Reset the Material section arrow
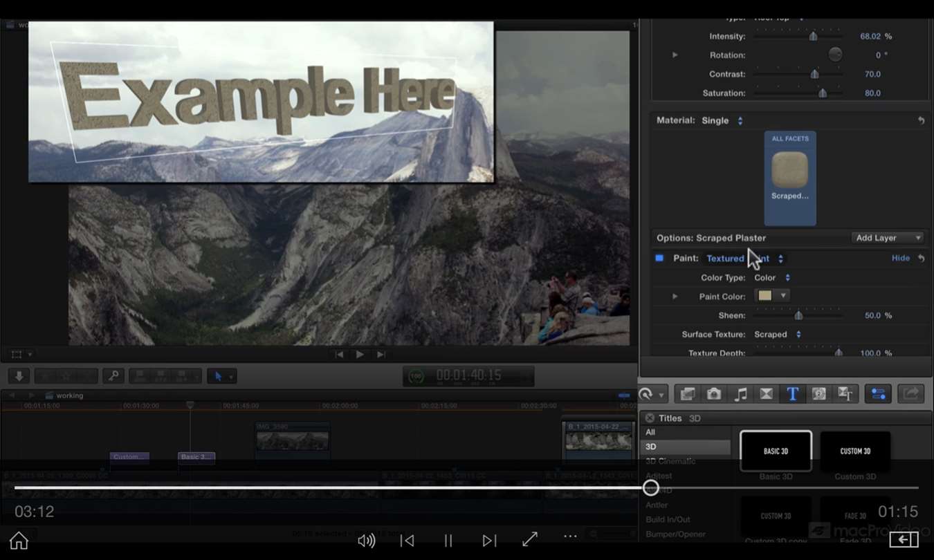 click(921, 120)
